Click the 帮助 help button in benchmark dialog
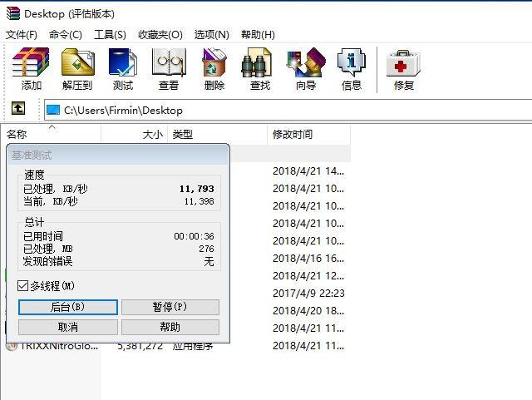Image resolution: width=532 pixels, height=400 pixels. (170, 327)
